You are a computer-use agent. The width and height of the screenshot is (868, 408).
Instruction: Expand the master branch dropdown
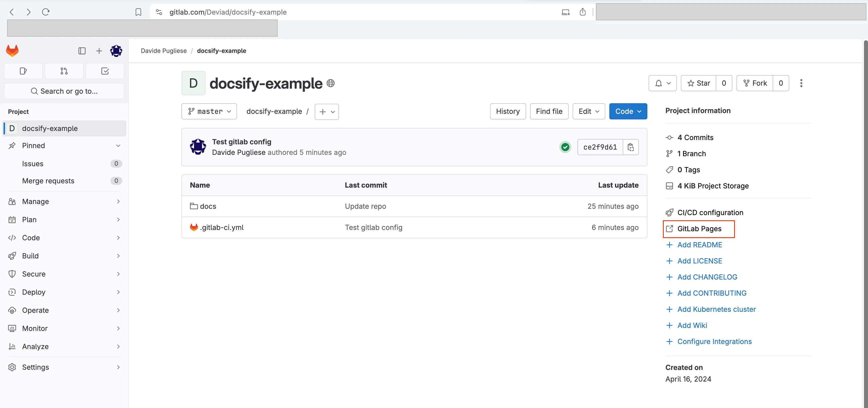pos(209,111)
